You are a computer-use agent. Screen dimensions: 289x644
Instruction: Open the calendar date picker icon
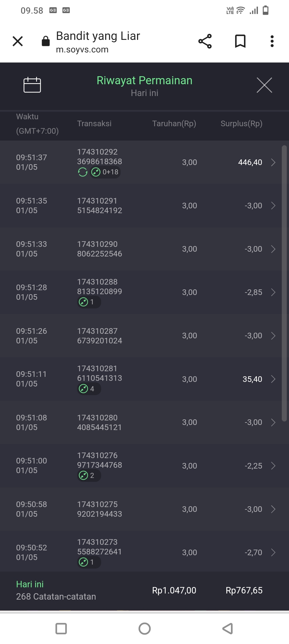pyautogui.click(x=32, y=85)
